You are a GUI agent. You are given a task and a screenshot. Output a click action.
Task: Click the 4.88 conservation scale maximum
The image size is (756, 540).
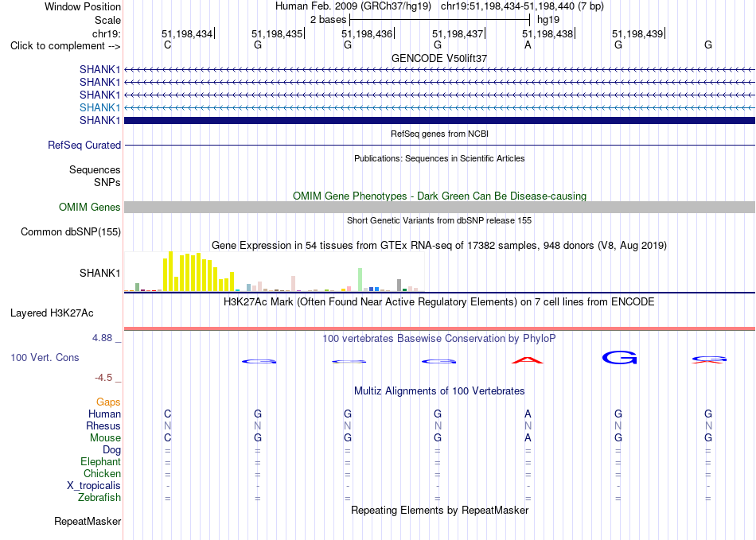pos(102,338)
